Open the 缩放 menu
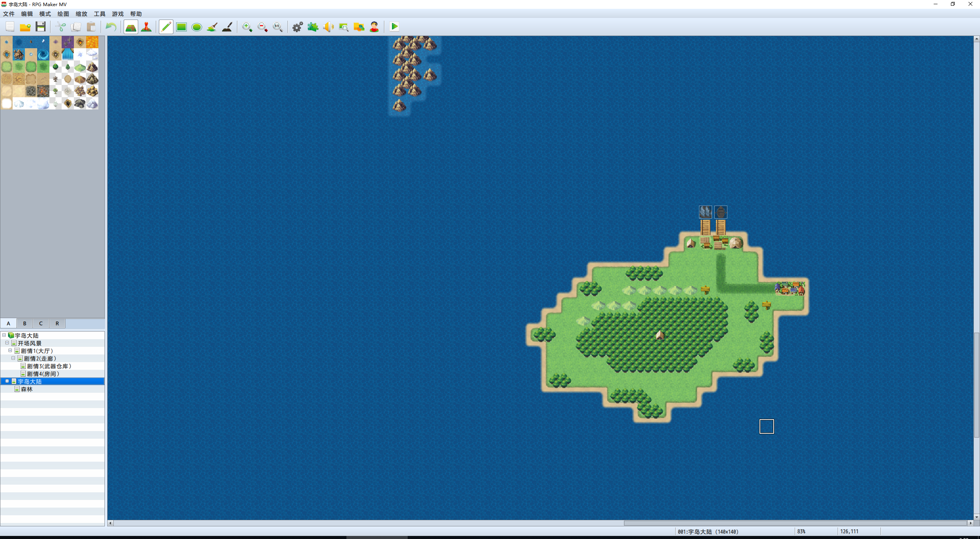 point(82,14)
